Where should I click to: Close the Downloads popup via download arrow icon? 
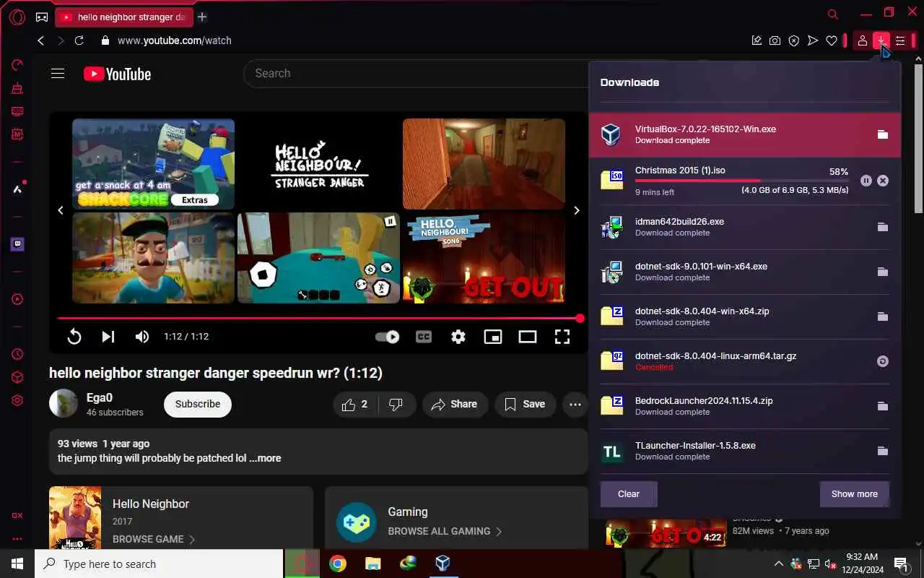coord(881,40)
